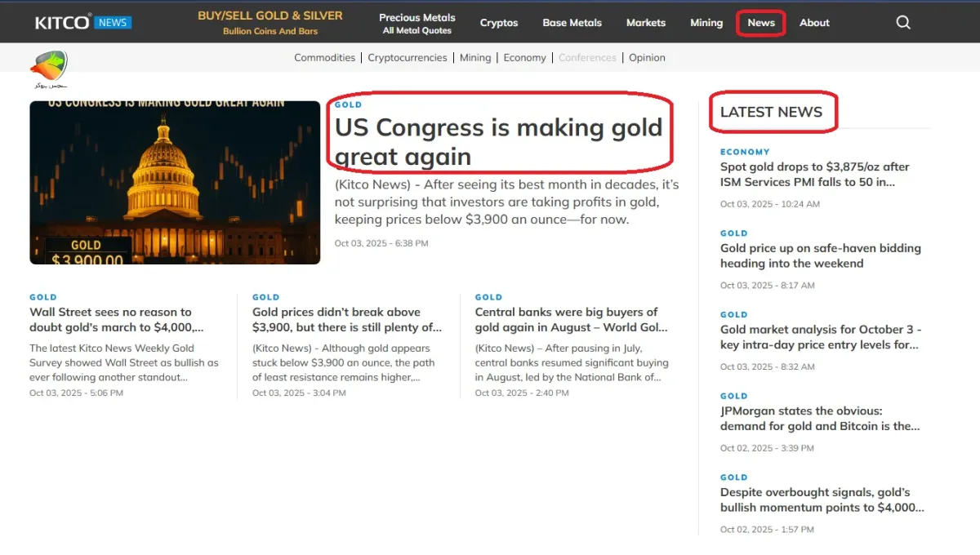
Task: Click the Oct 03, 2025 - 5:06 PM timestamp
Action: click(77, 393)
